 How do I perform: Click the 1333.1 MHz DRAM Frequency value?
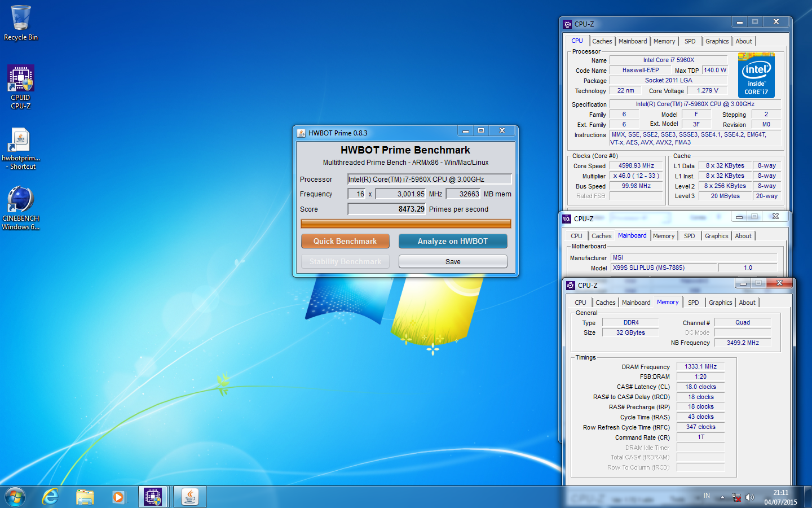(x=700, y=367)
